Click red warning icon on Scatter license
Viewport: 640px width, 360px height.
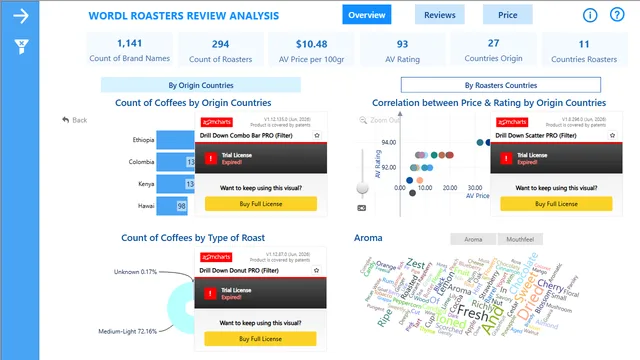[506, 158]
